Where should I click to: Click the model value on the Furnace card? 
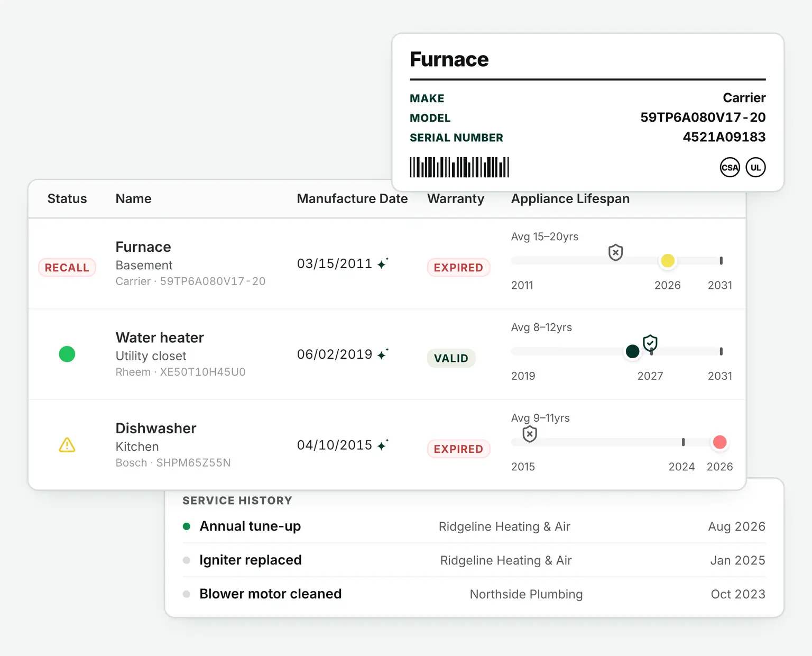point(703,117)
